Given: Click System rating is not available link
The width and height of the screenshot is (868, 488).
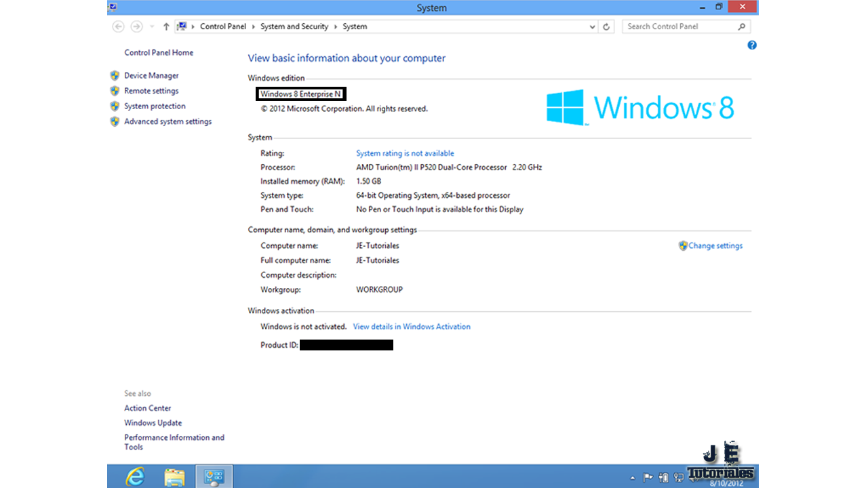Looking at the screenshot, I should [x=405, y=153].
